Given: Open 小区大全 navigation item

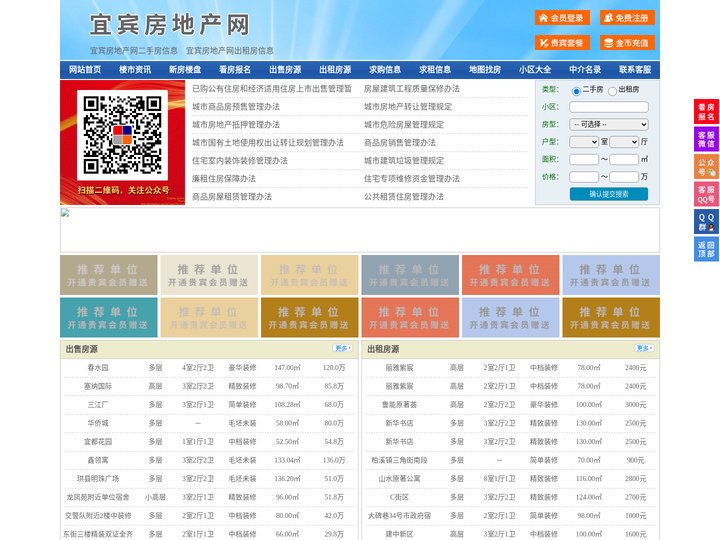Looking at the screenshot, I should [535, 70].
